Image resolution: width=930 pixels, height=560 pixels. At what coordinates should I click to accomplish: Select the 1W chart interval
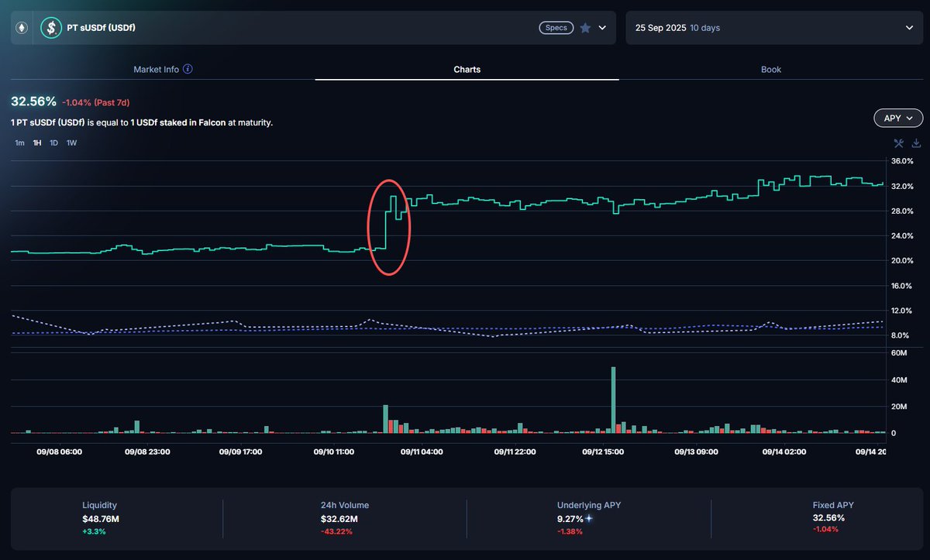coord(71,143)
